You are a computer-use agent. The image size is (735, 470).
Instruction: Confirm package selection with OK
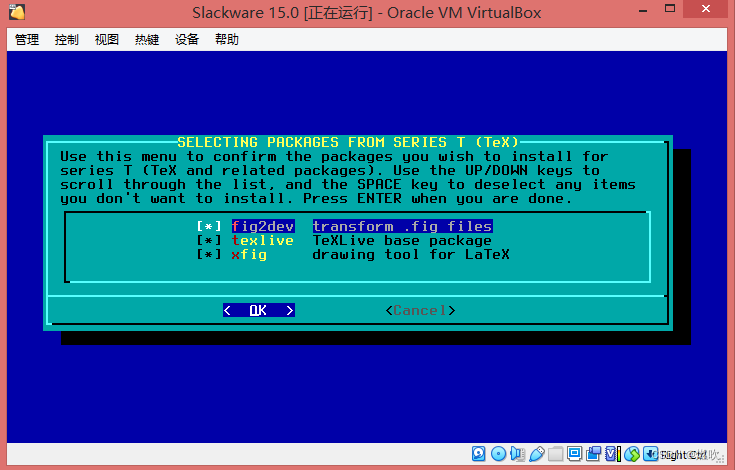[259, 310]
